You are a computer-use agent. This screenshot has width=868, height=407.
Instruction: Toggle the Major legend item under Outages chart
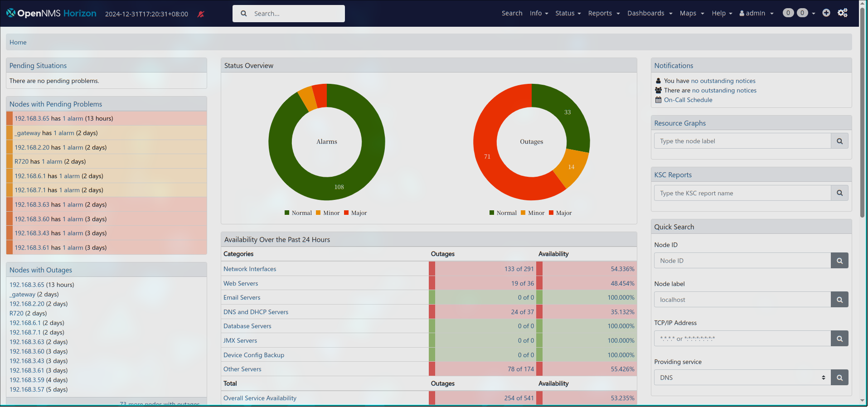560,213
